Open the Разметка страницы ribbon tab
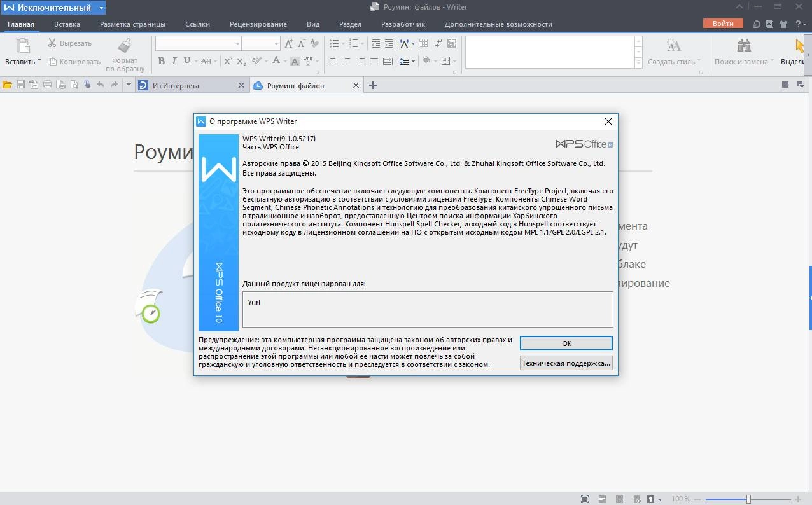 (x=132, y=24)
